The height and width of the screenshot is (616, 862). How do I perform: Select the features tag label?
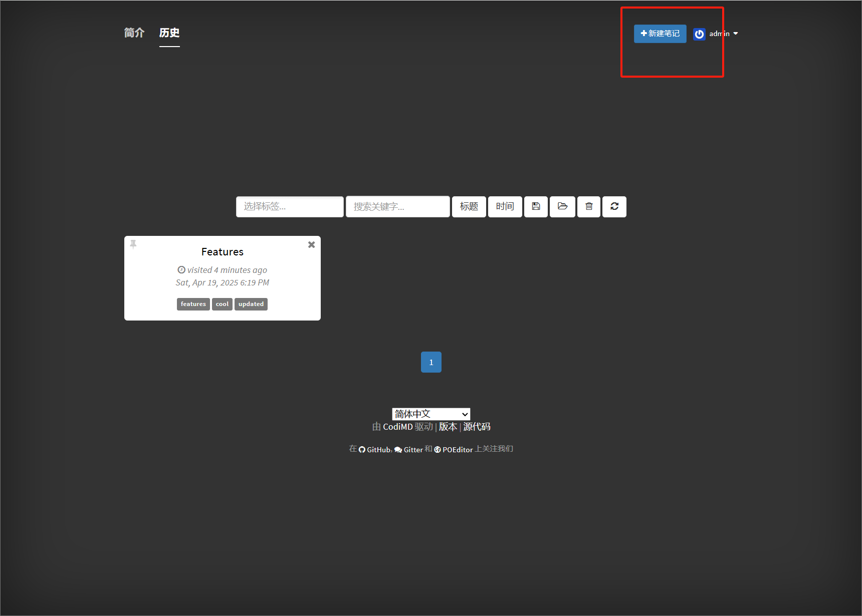[x=193, y=304]
